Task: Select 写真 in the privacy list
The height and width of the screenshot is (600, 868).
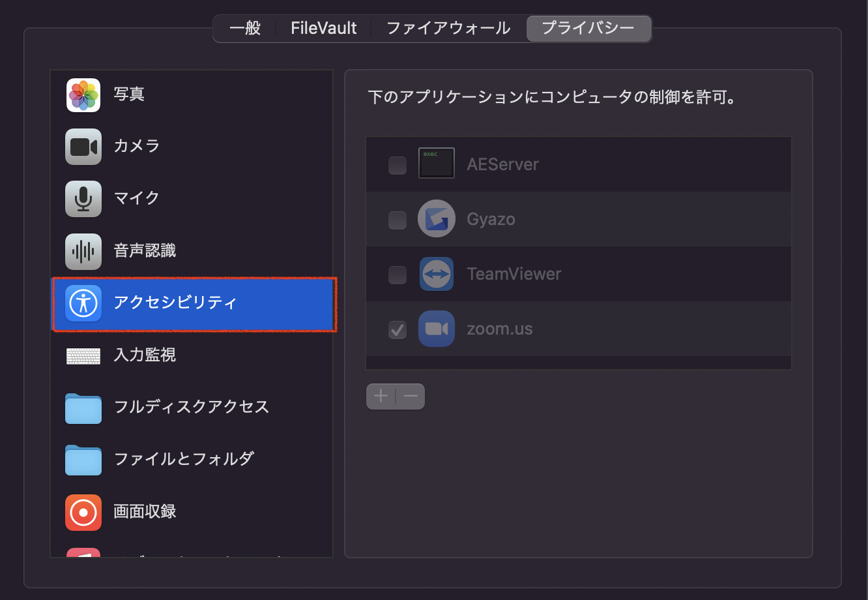Action: tap(129, 95)
